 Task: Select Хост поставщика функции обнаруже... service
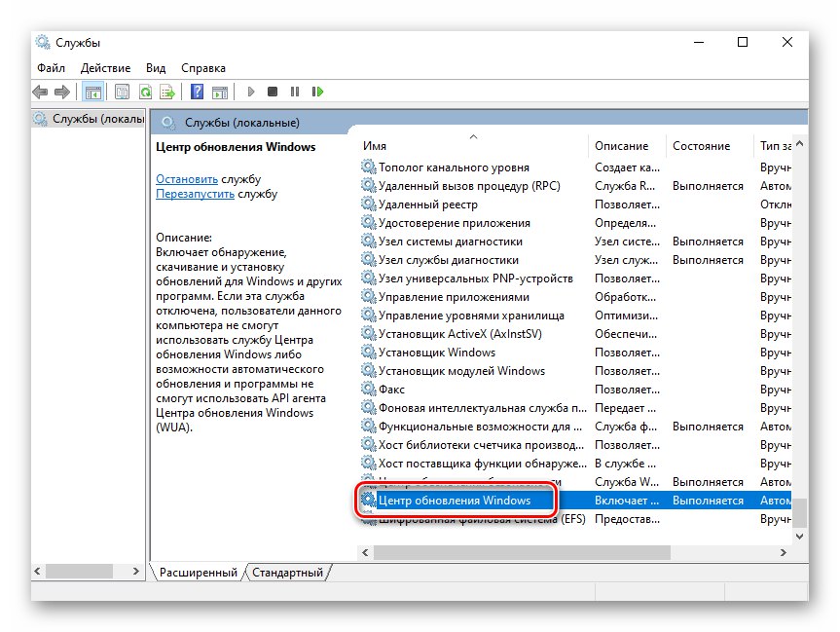click(x=483, y=464)
